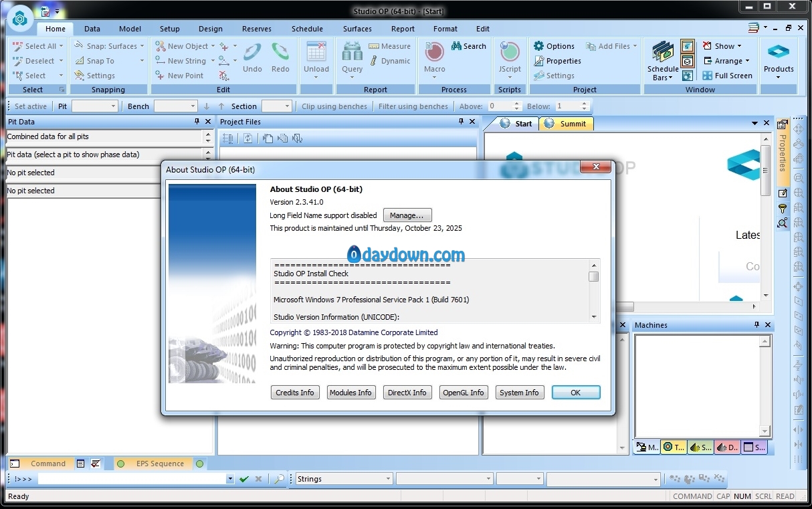
Task: Click the Query binoculars icon
Action: [x=352, y=52]
